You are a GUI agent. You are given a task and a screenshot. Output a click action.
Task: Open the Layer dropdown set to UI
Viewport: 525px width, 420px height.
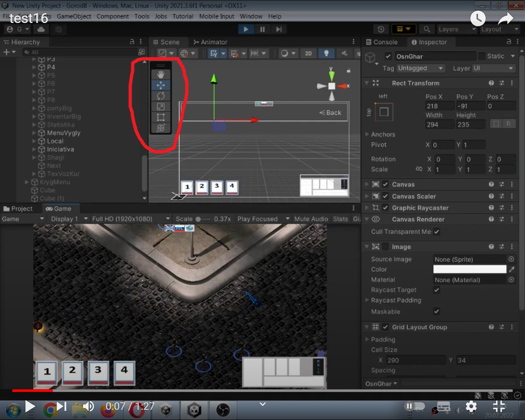pos(494,68)
